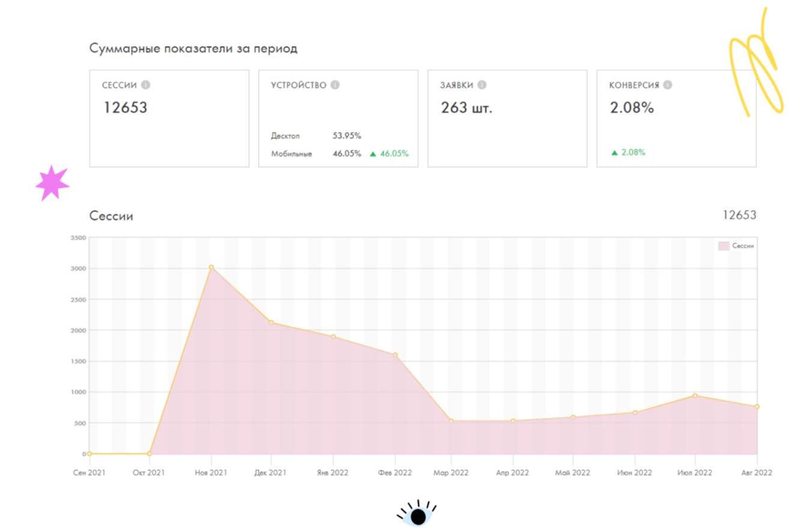Click the 12653 sessions value card

169,118
